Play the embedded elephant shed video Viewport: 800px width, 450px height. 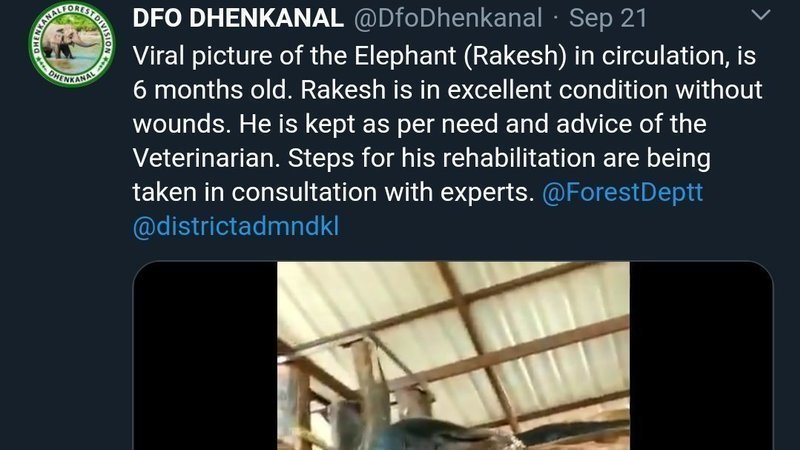pyautogui.click(x=453, y=356)
